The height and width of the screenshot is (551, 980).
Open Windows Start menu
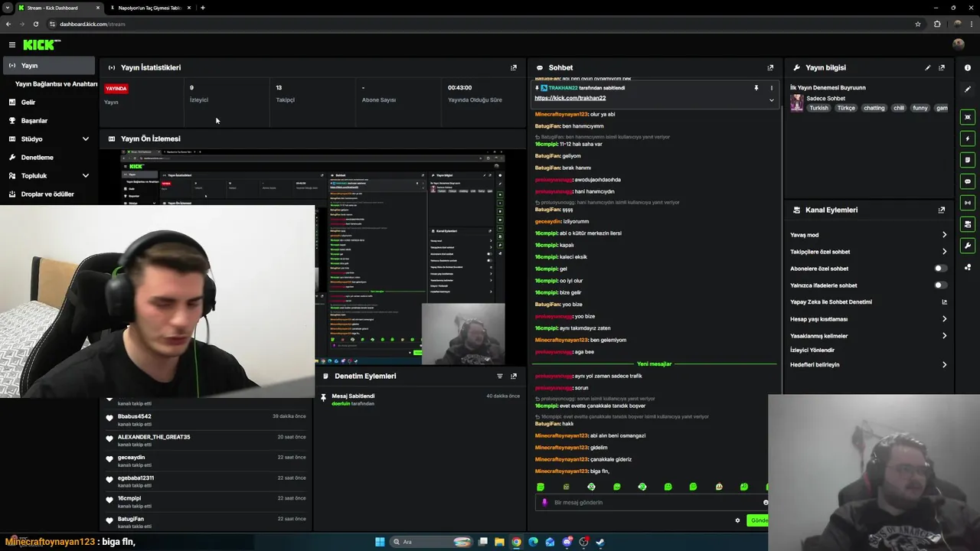point(380,542)
